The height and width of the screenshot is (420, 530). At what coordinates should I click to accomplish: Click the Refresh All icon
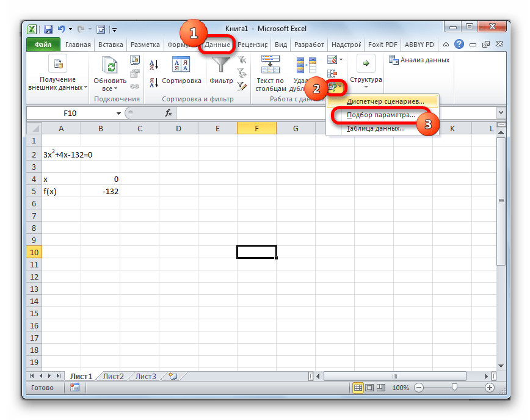pos(110,65)
